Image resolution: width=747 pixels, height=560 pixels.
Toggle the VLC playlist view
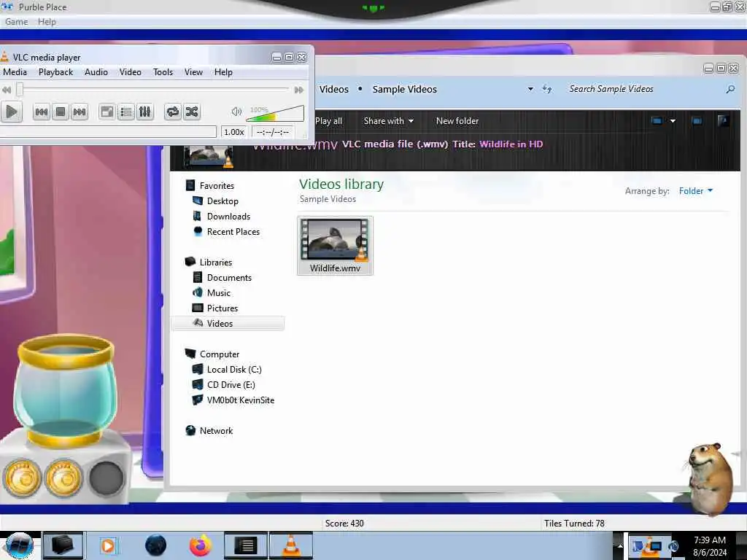pos(125,112)
